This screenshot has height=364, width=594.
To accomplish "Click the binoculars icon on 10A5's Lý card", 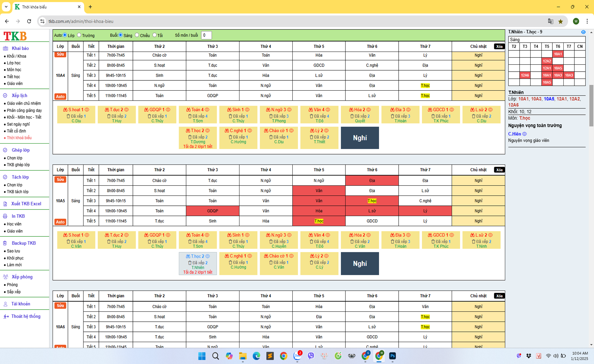I will (x=312, y=256).
